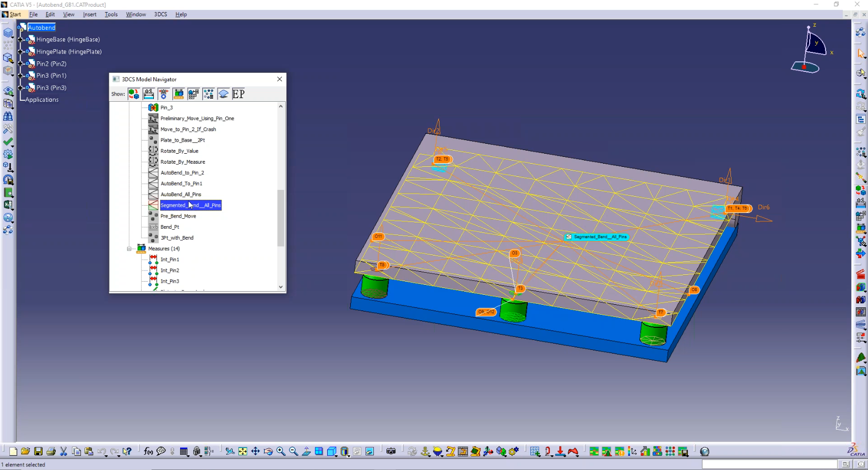The width and height of the screenshot is (868, 470).
Task: Open the Formula f(x) tool
Action: click(x=148, y=451)
